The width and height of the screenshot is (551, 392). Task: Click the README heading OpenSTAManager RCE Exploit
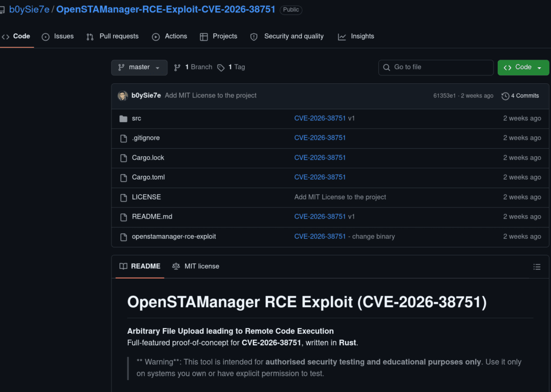pos(307,302)
